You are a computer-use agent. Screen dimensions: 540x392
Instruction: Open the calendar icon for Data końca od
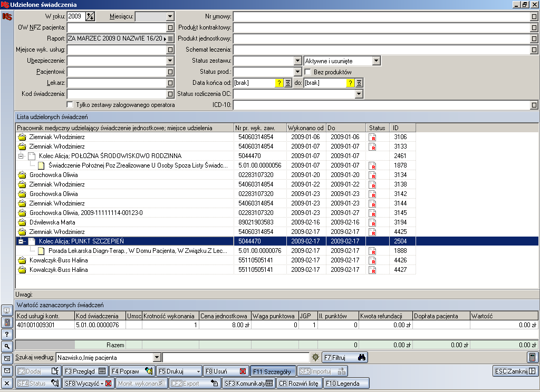tap(288, 83)
